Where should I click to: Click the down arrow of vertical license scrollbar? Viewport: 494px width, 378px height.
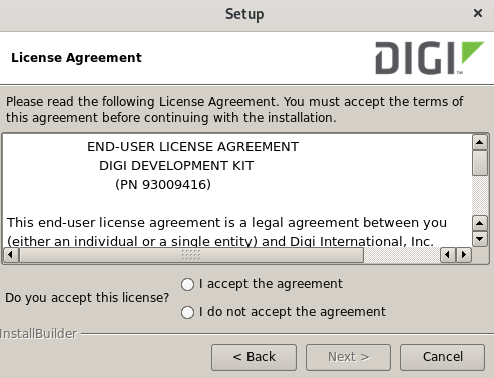pos(480,239)
